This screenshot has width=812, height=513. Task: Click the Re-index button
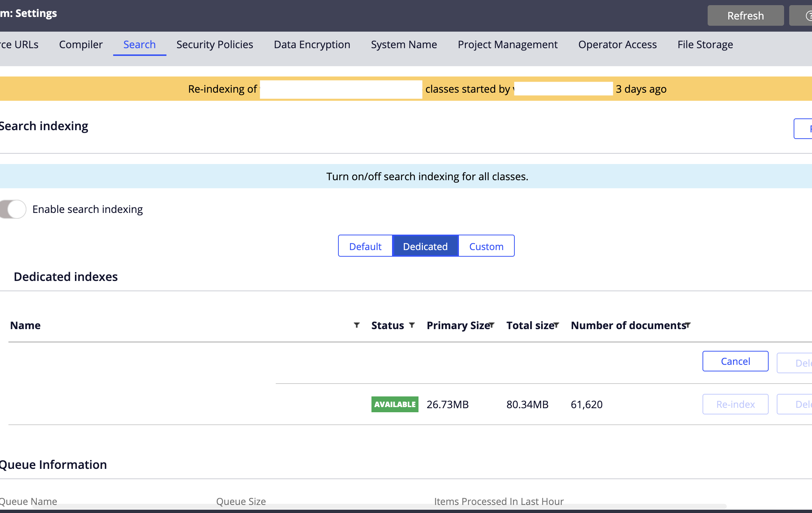click(735, 404)
